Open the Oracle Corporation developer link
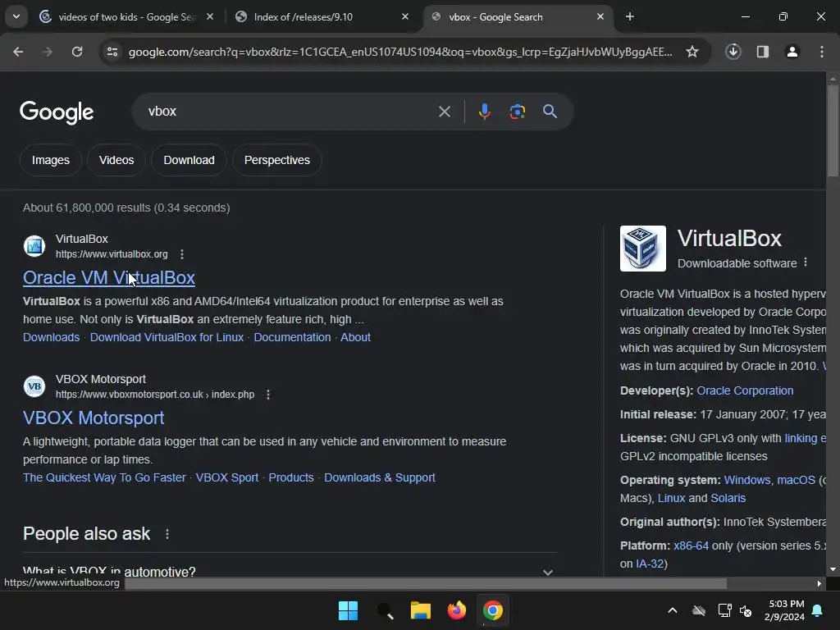This screenshot has height=630, width=840. point(745,391)
